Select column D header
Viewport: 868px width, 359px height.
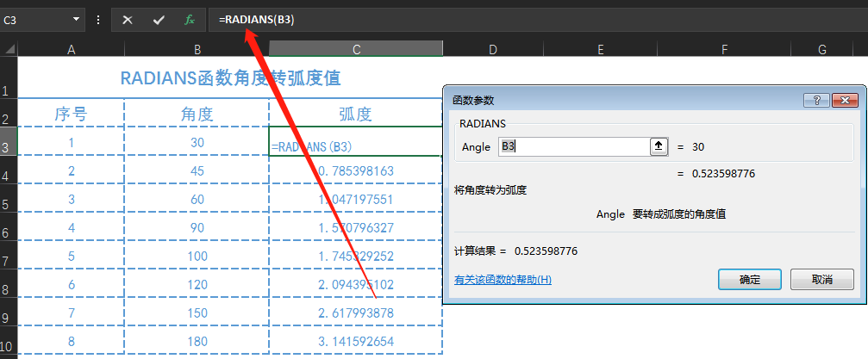tap(493, 50)
